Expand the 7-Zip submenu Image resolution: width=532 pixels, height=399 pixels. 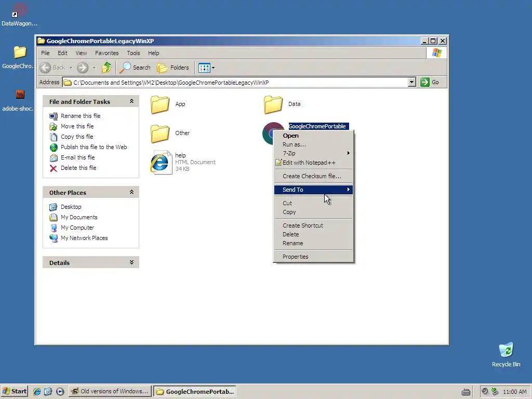coord(313,153)
